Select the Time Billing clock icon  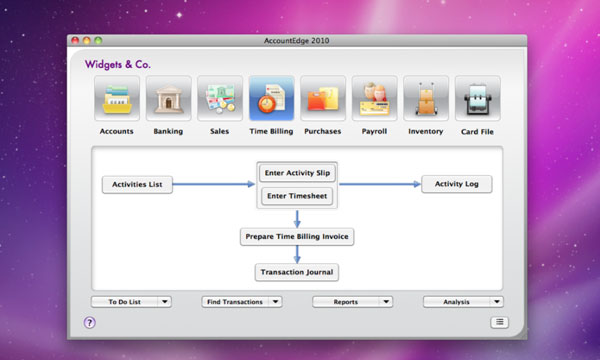pos(271,98)
